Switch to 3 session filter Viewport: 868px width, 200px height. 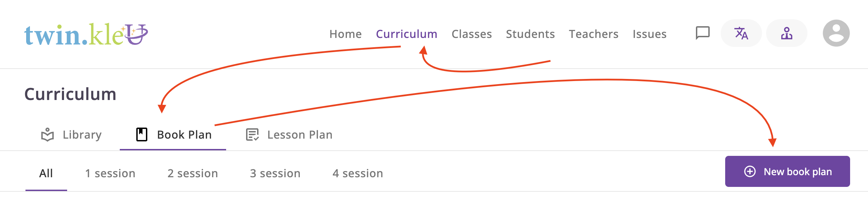pyautogui.click(x=275, y=173)
